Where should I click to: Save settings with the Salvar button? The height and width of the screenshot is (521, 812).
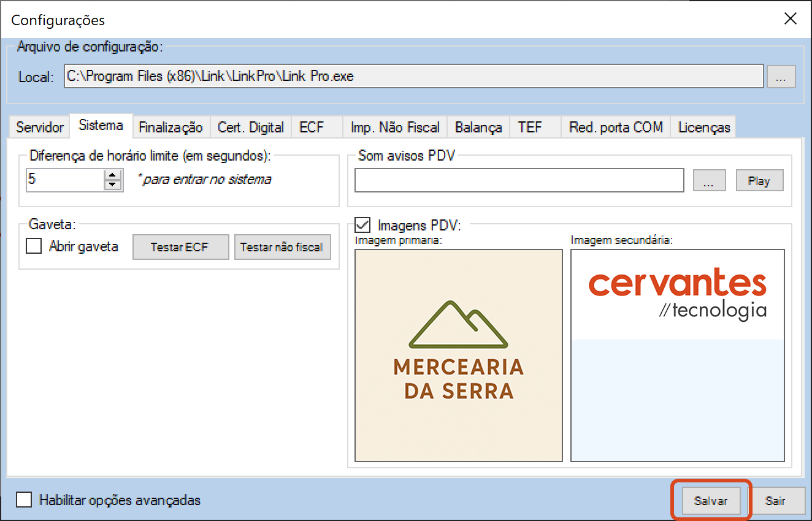tap(711, 501)
